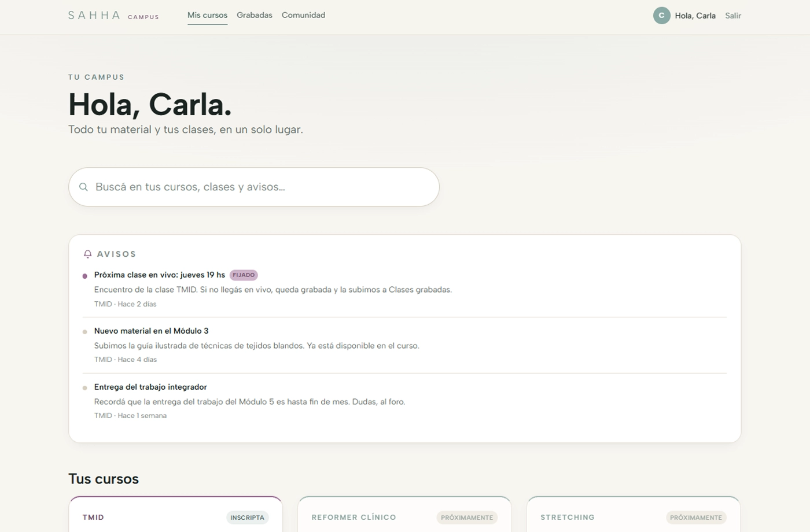Log out with the Salir link

pos(733,16)
